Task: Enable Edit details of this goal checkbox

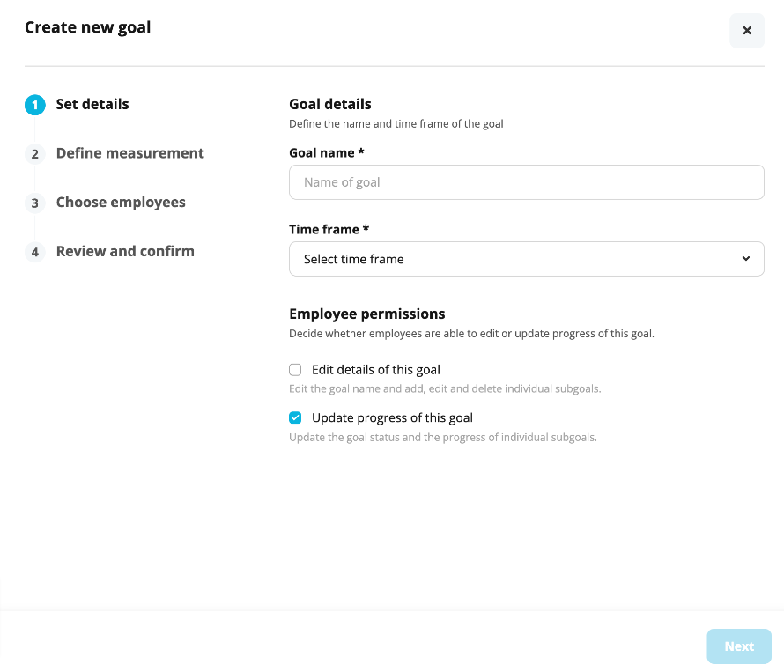Action: pos(295,370)
